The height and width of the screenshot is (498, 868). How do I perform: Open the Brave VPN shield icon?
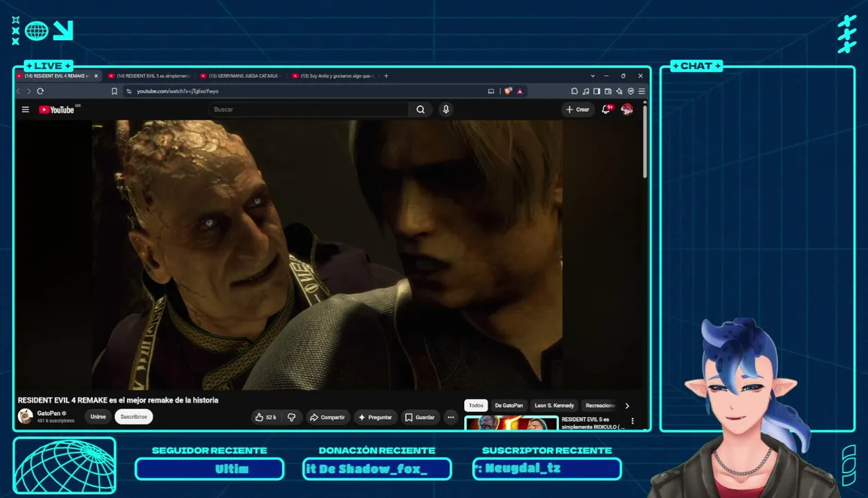click(x=630, y=91)
